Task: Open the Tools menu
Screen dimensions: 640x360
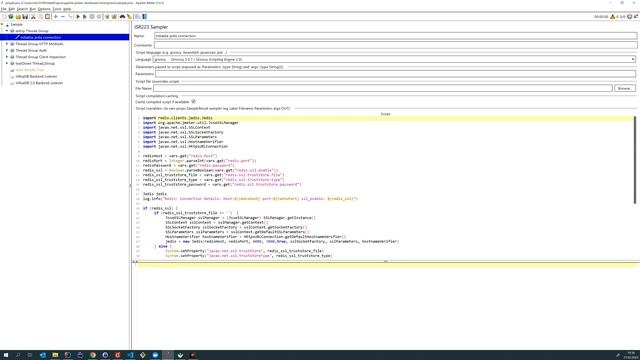Action: pyautogui.click(x=57, y=9)
